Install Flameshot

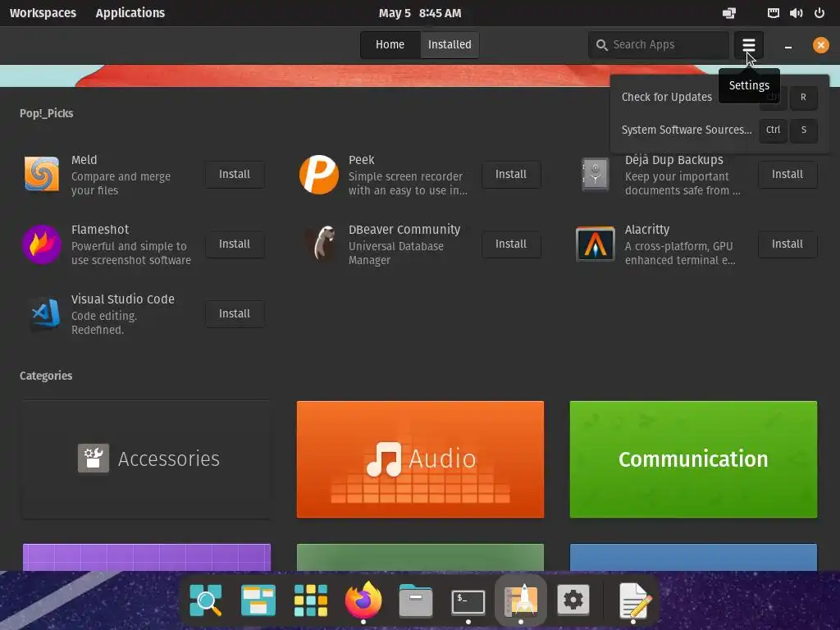tap(235, 244)
